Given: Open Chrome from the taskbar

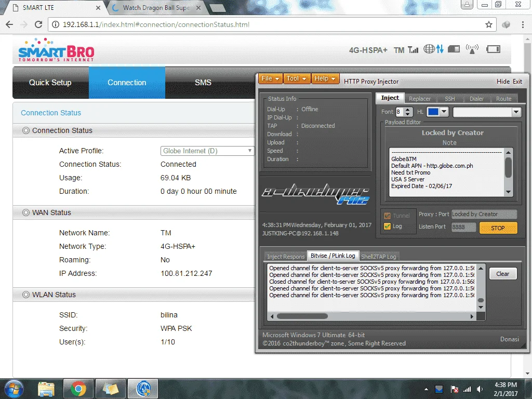Looking at the screenshot, I should click(78, 389).
